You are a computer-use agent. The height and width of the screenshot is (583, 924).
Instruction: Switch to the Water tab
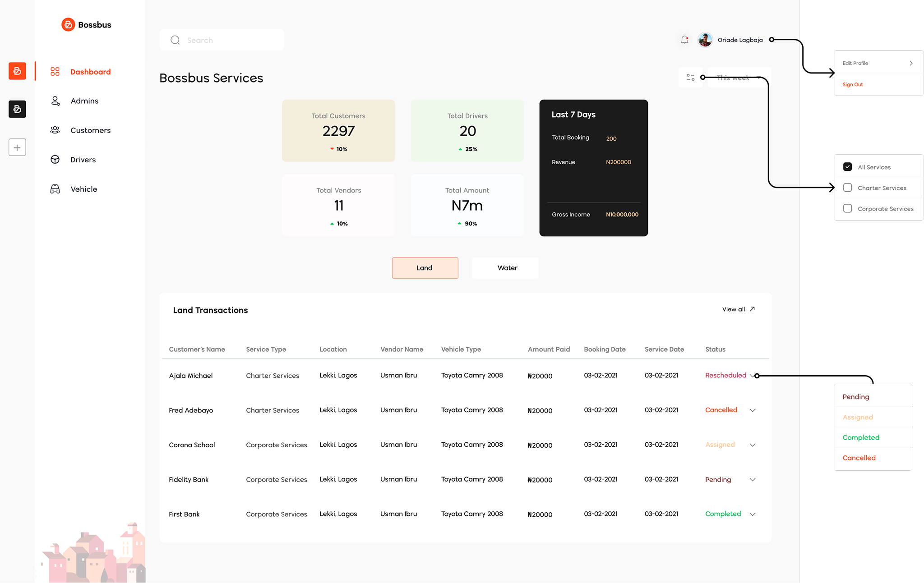(505, 268)
